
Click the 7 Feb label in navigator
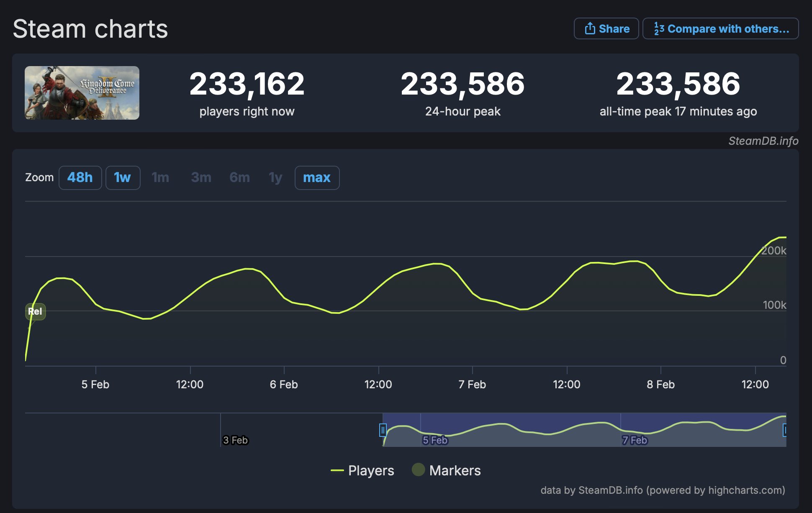click(635, 440)
